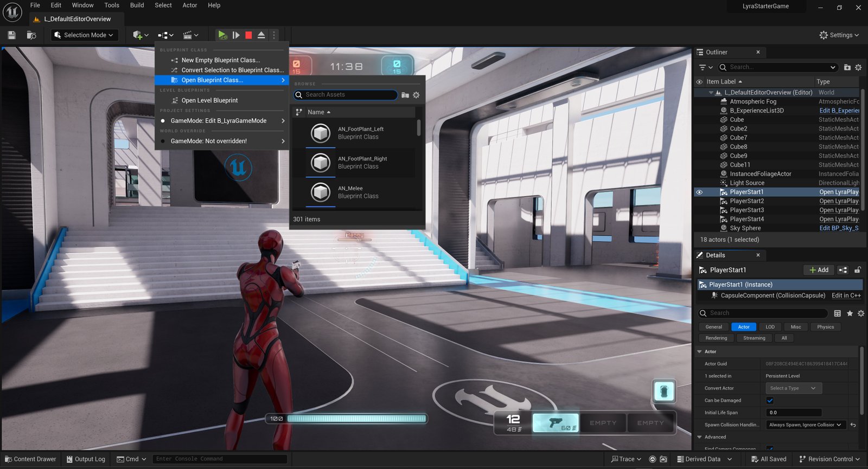The width and height of the screenshot is (868, 469).
Task: Choose Open Level Blueprint menu entry
Action: [209, 100]
